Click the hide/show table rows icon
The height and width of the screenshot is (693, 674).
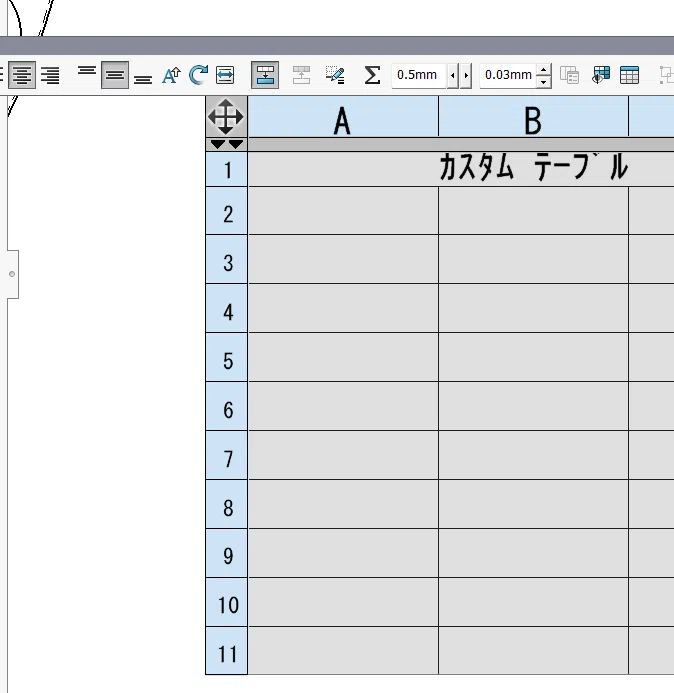pos(601,75)
